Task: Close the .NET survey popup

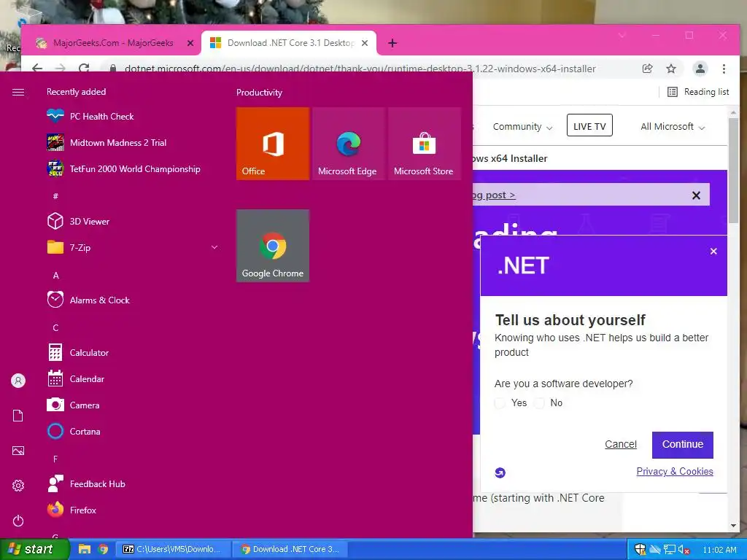Action: [x=713, y=252]
